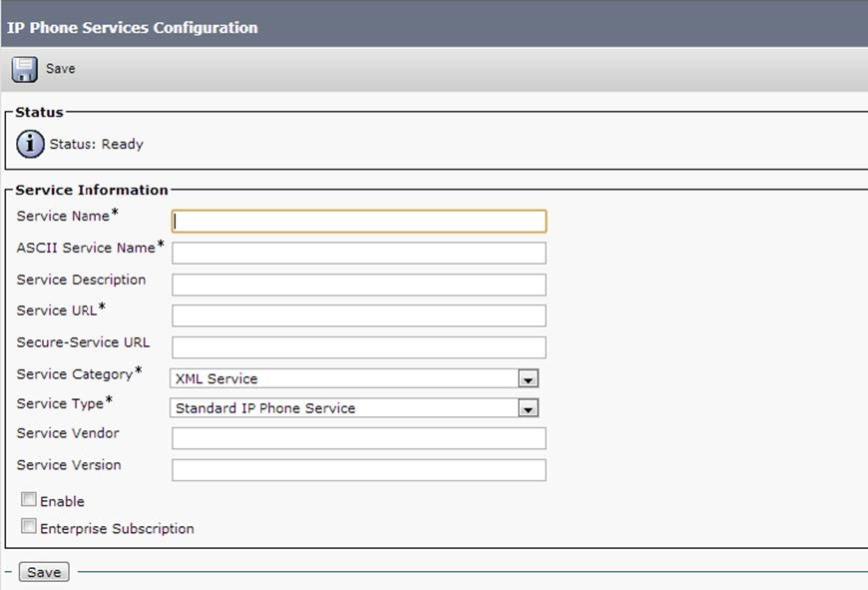This screenshot has width=868, height=590.
Task: Click the Status information icon
Action: pos(31,144)
